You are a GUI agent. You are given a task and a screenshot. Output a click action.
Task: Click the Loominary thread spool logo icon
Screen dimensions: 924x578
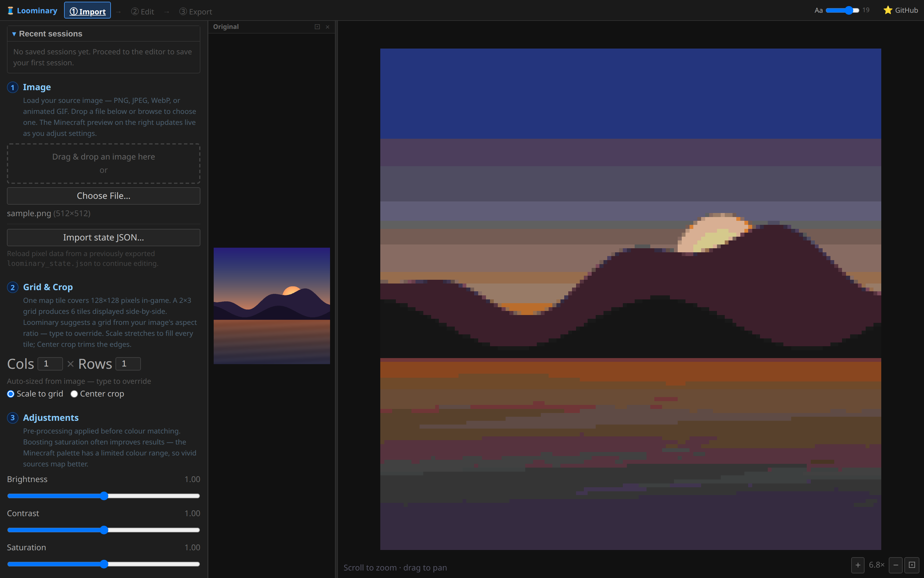coord(10,11)
